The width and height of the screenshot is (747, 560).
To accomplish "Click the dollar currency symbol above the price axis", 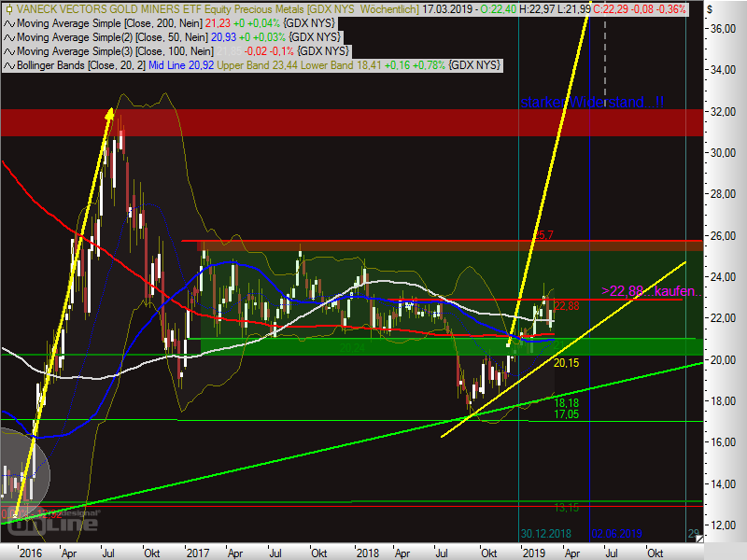I will pyautogui.click(x=710, y=9).
